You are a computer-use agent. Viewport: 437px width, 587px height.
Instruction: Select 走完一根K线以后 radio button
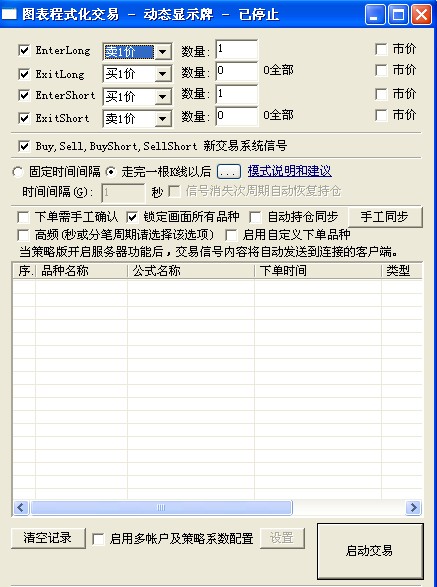[111, 172]
